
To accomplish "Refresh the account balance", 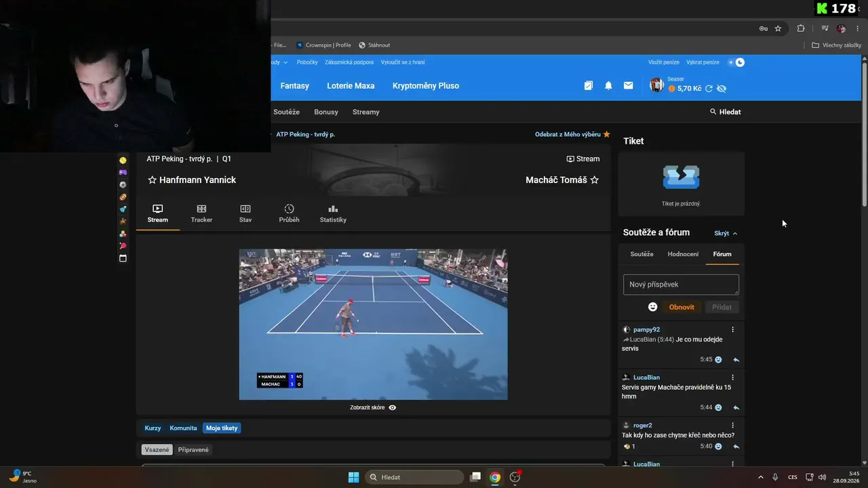I will click(x=709, y=89).
